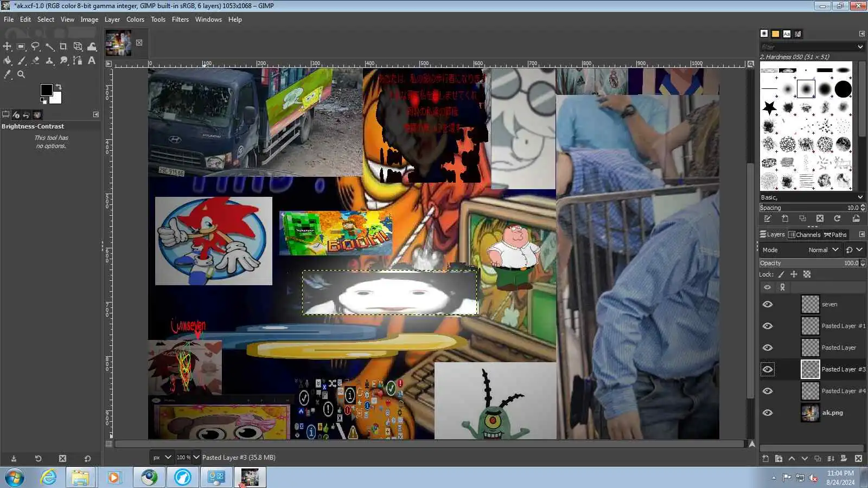868x488 pixels.
Task: Open the Filters menu
Action: [x=180, y=20]
